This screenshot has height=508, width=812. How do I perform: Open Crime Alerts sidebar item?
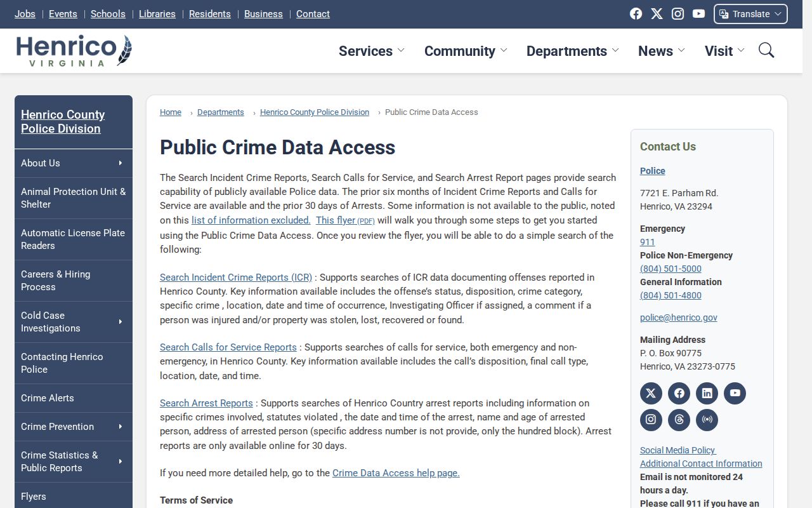pos(74,398)
